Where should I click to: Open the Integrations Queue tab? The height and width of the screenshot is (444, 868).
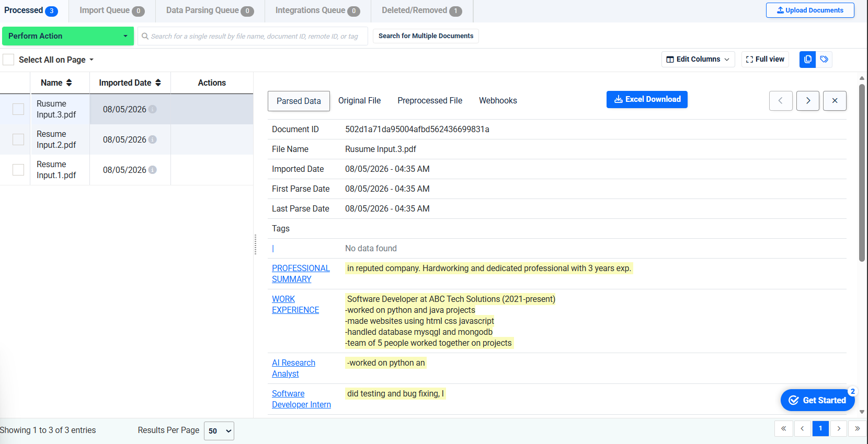click(317, 10)
